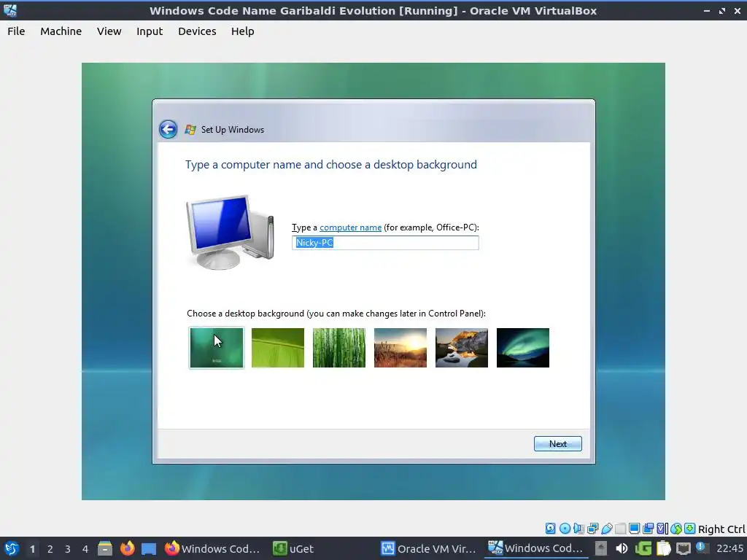Open the Input menu
Viewport: 747px width, 560px height.
pos(150,31)
